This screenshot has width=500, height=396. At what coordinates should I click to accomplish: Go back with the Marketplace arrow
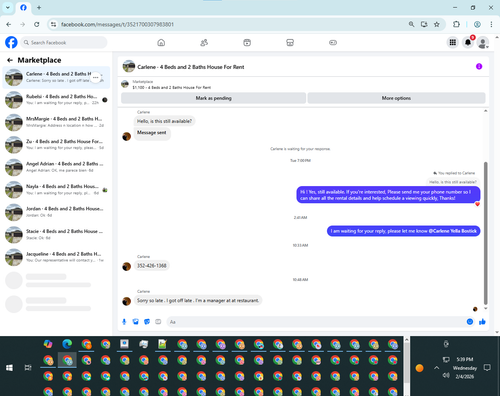click(10, 60)
